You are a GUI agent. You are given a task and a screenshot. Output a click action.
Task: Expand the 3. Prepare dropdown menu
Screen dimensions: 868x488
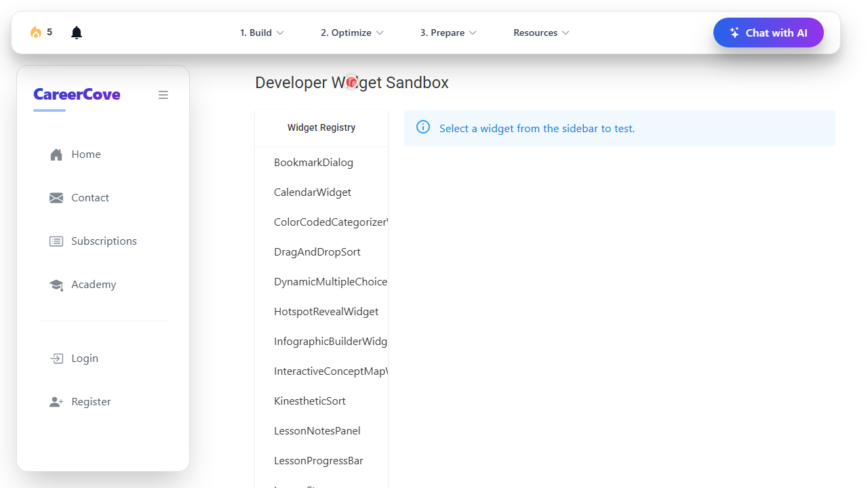[x=448, y=33]
